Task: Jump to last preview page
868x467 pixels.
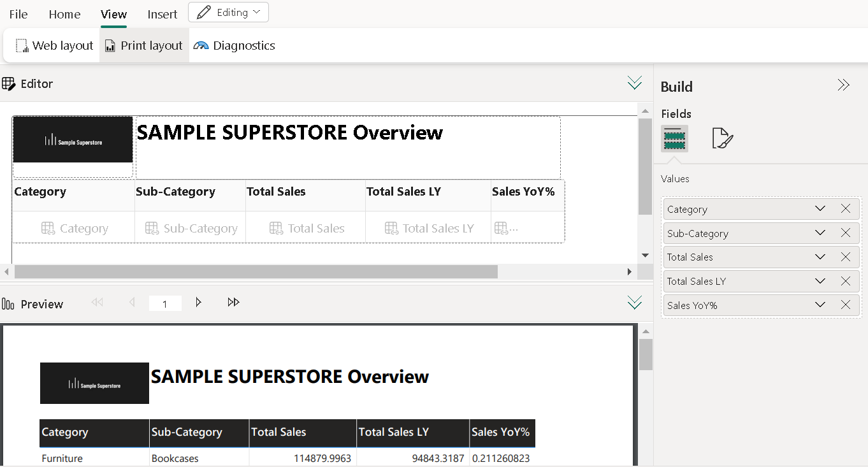Action: tap(233, 303)
